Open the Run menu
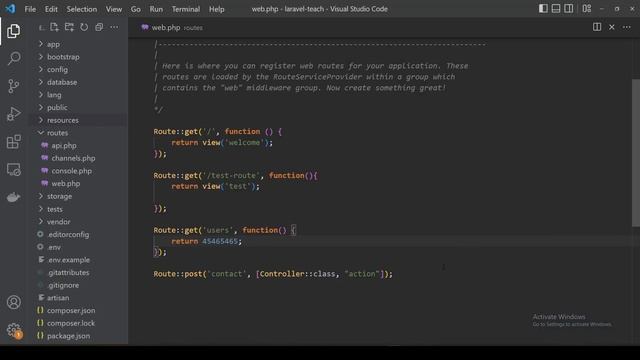This screenshot has height=360, width=640. click(156, 9)
